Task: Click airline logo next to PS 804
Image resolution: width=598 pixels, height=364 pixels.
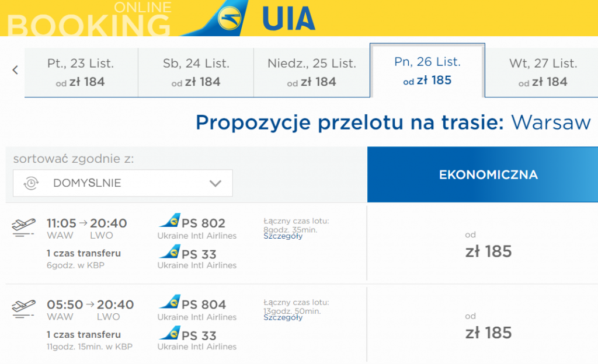Action: 170,303
